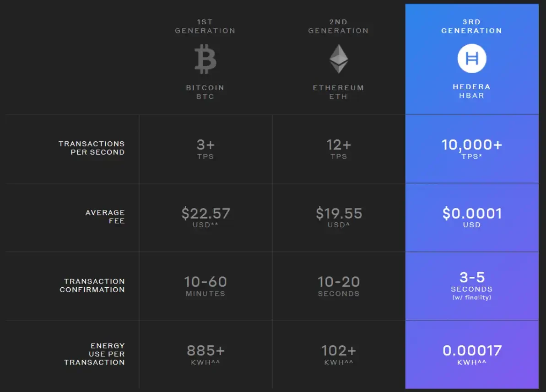Click the Bitcoin 3+ TPS value
Viewport: 546px width, 392px height.
coord(205,149)
